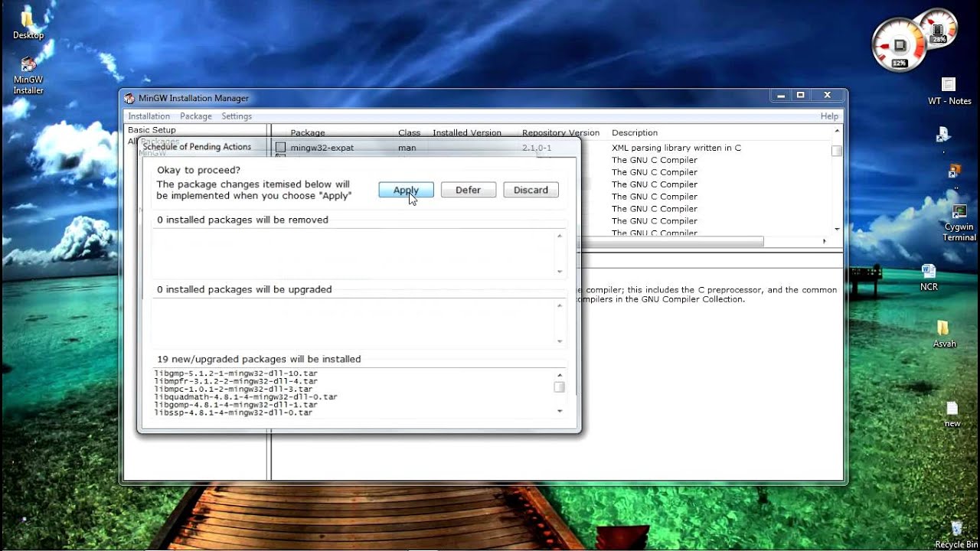The width and height of the screenshot is (980, 551).
Task: Open the Recycle Bin icon
Action: tap(956, 534)
